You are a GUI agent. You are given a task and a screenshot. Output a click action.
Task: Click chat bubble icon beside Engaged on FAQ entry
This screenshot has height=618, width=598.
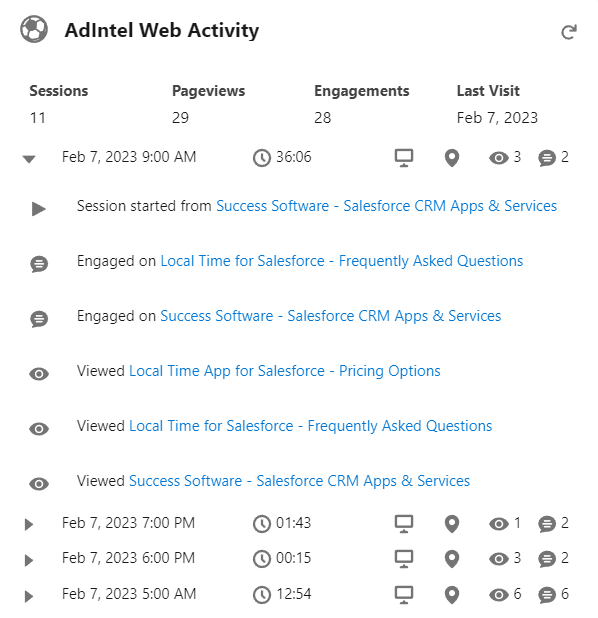coord(39,264)
